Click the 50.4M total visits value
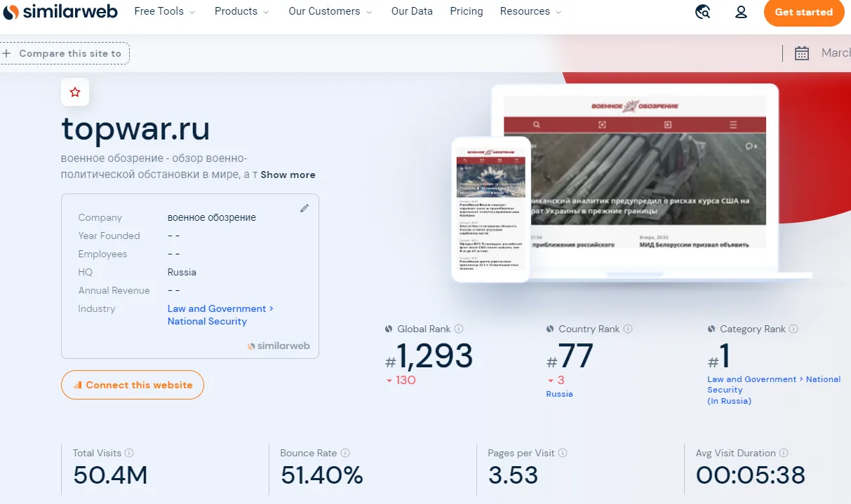Viewport: 851px width, 504px height. tap(110, 475)
